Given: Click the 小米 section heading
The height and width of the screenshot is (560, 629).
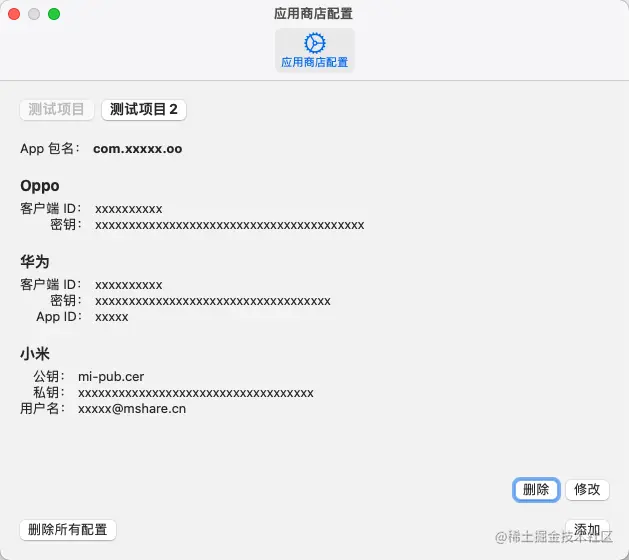Looking at the screenshot, I should pyautogui.click(x=35, y=354).
